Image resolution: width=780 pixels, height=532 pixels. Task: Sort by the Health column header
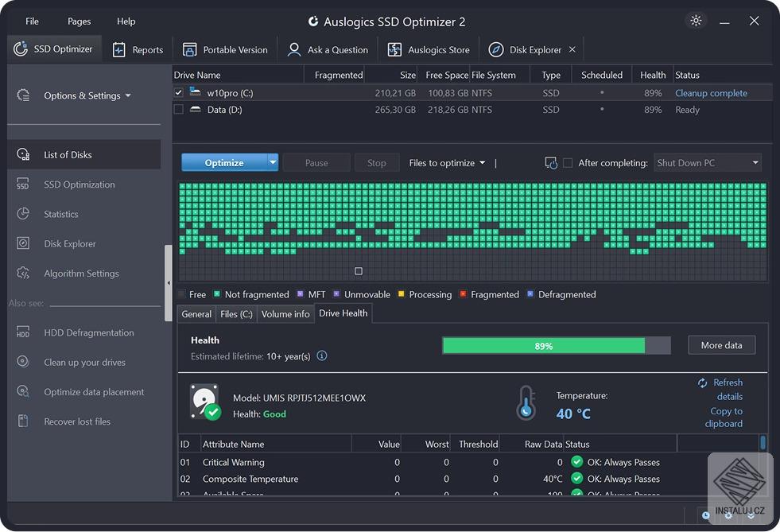pyautogui.click(x=653, y=75)
